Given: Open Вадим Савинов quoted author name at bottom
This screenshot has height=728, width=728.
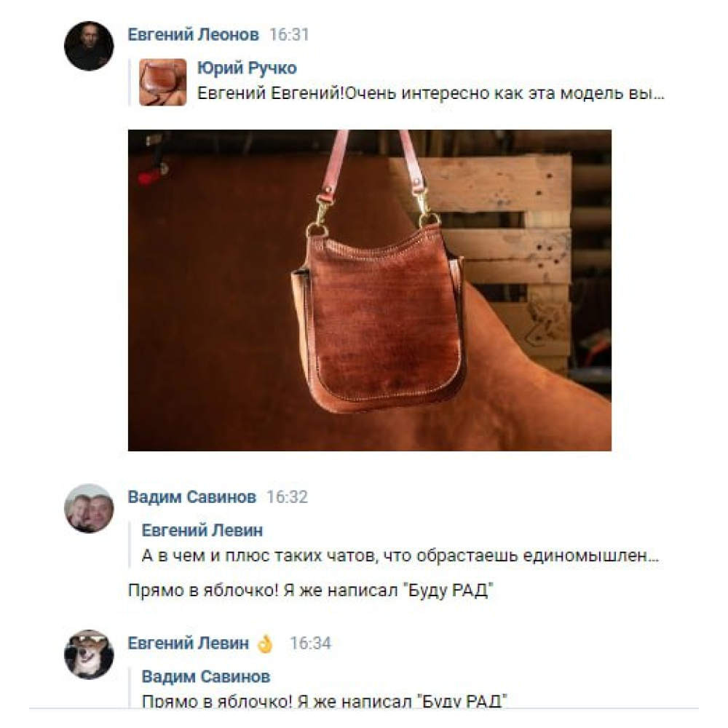Looking at the screenshot, I should pyautogui.click(x=206, y=676).
